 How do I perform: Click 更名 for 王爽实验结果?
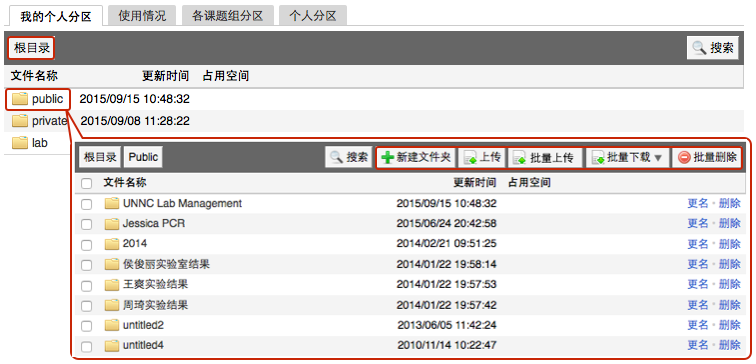click(698, 284)
